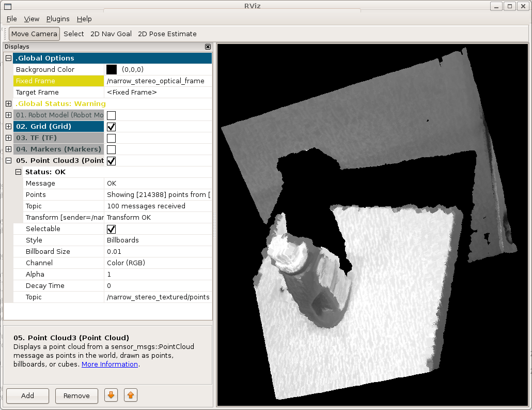Screen dimensions: 532x410
Task: Collapse the Global Options section
Action: coord(8,58)
